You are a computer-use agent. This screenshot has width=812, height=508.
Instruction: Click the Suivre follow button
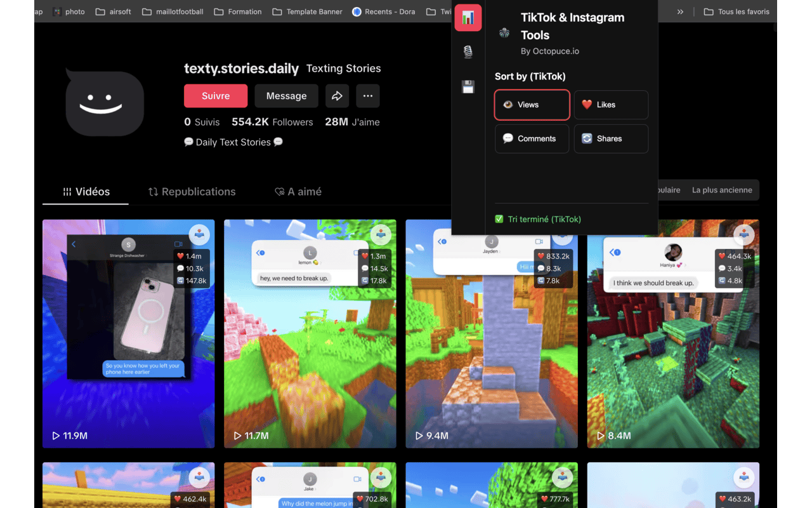(x=216, y=96)
